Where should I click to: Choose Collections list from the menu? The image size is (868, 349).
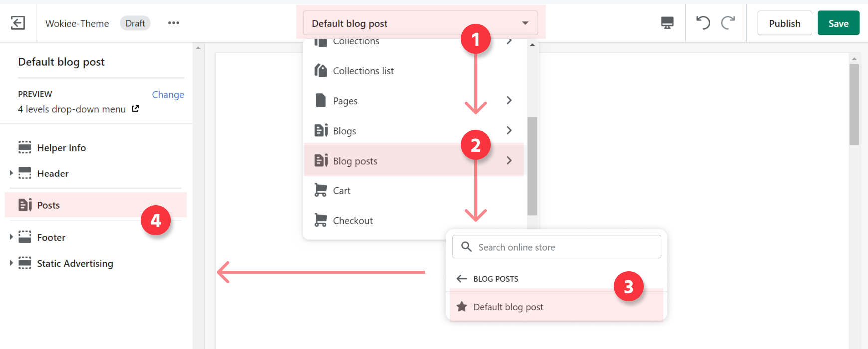coord(363,71)
